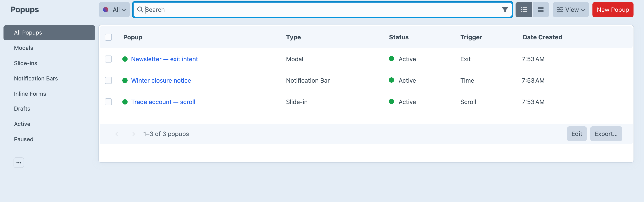644x202 pixels.
Task: Click the Exit trigger cell
Action: 466,59
